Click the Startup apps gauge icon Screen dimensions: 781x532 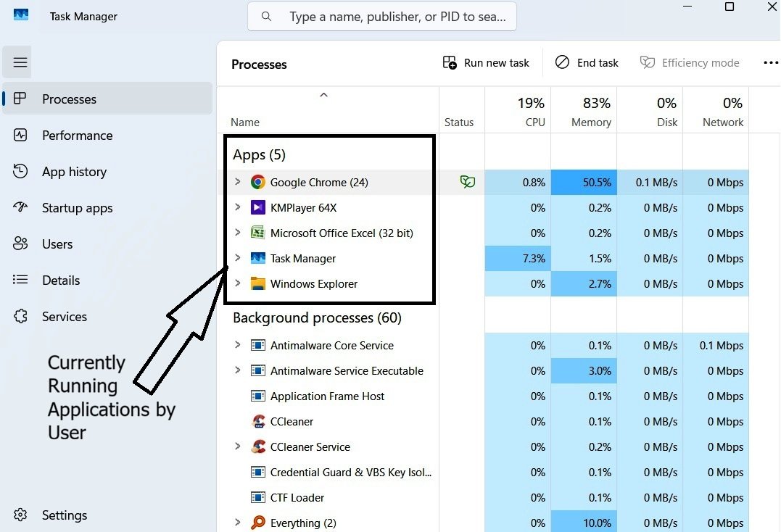coord(20,207)
